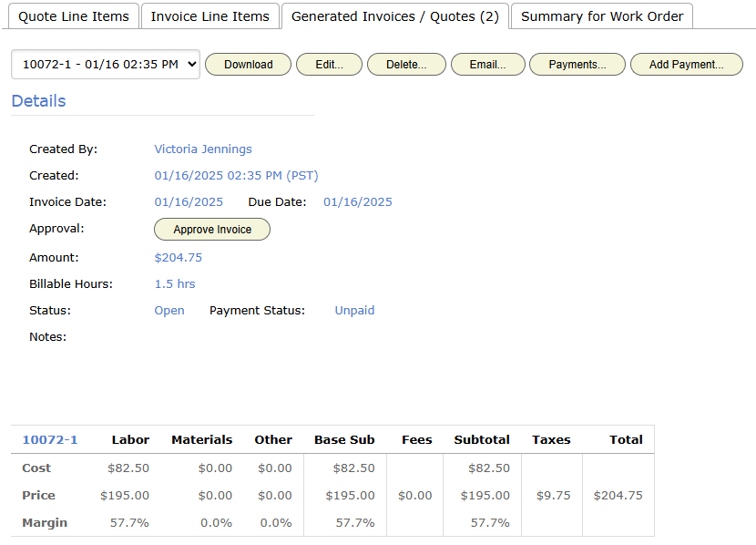Click the Approval: label
The width and height of the screenshot is (756, 545).
[56, 229]
